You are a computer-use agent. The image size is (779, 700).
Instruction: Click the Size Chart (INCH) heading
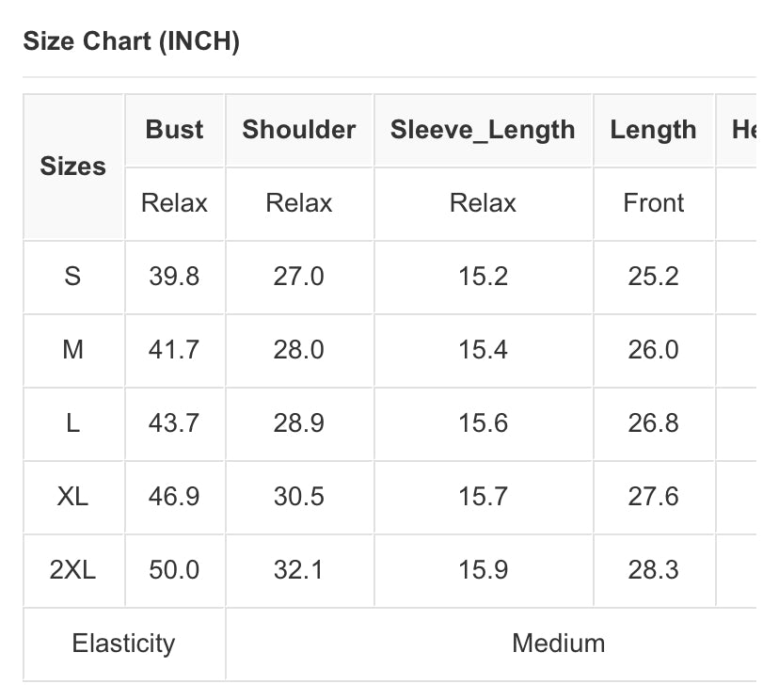pyautogui.click(x=131, y=41)
